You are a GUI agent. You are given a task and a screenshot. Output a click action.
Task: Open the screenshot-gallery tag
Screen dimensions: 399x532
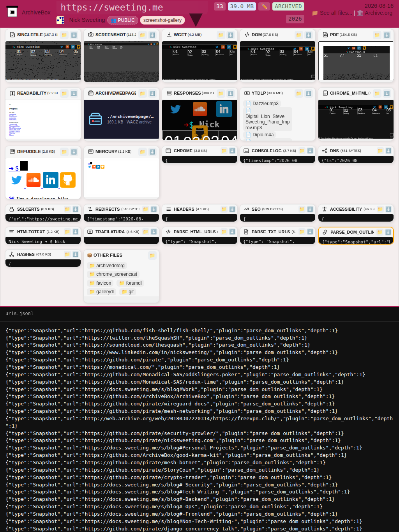click(x=162, y=20)
